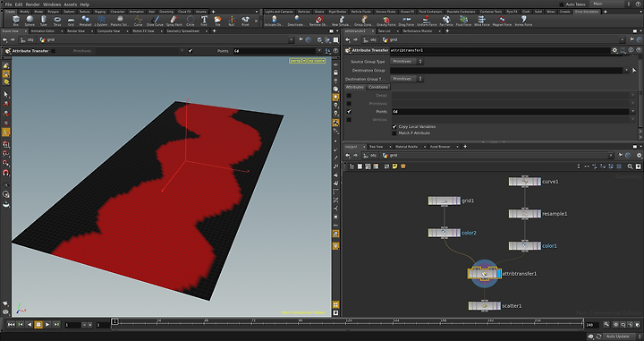
Task: Click the end frame 240 field
Action: pyautogui.click(x=591, y=325)
